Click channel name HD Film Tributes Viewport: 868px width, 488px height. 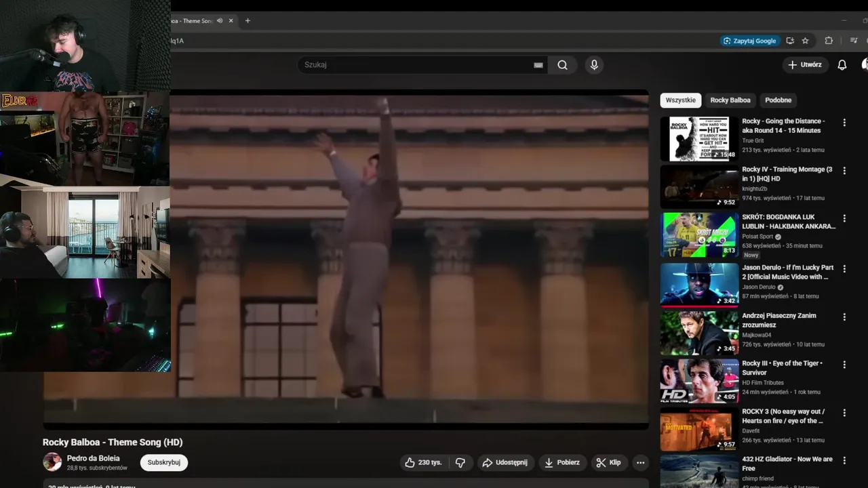(763, 383)
